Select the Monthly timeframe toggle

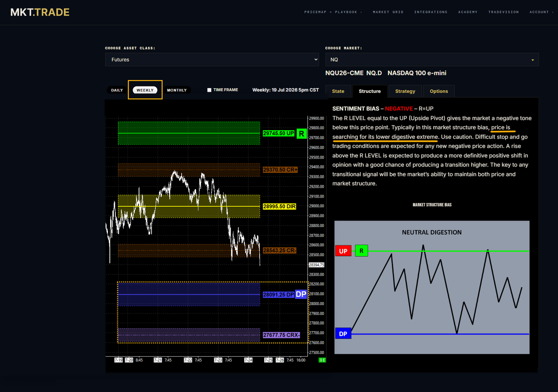point(177,90)
